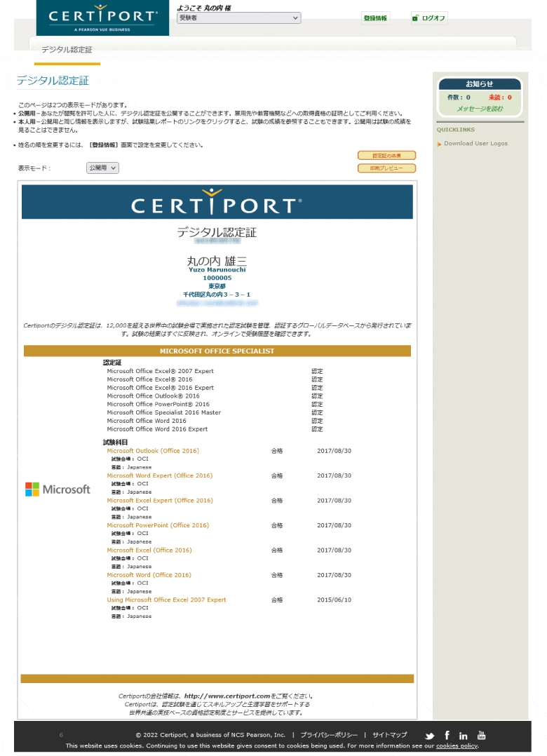The width and height of the screenshot is (547, 756).
Task: Open the YouTube icon in footer
Action: [481, 735]
